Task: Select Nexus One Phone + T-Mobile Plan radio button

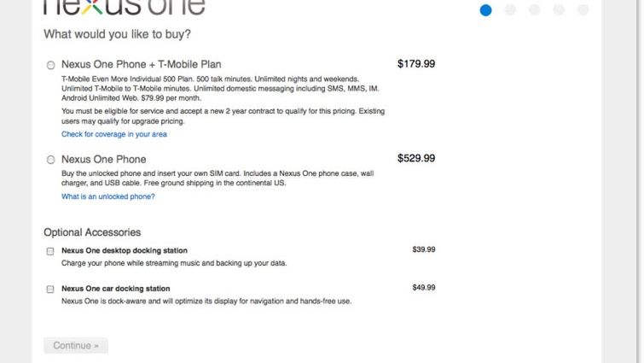Action: point(51,65)
